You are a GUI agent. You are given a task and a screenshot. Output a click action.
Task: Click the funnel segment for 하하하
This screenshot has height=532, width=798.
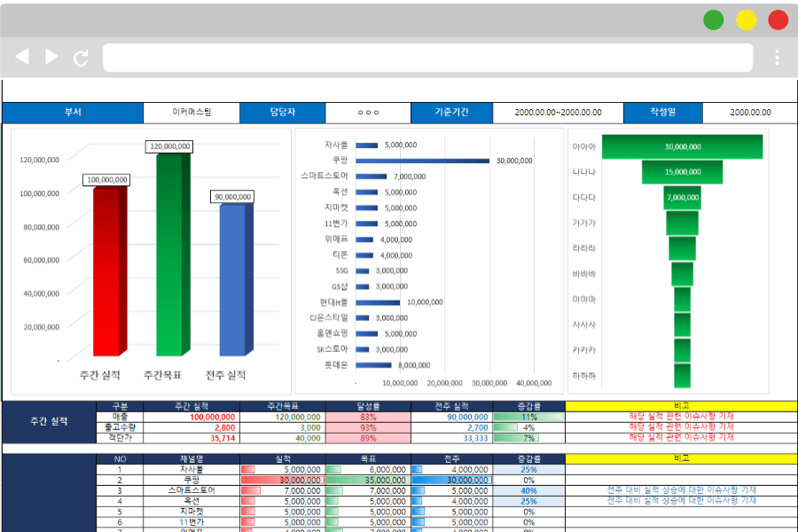tap(683, 376)
